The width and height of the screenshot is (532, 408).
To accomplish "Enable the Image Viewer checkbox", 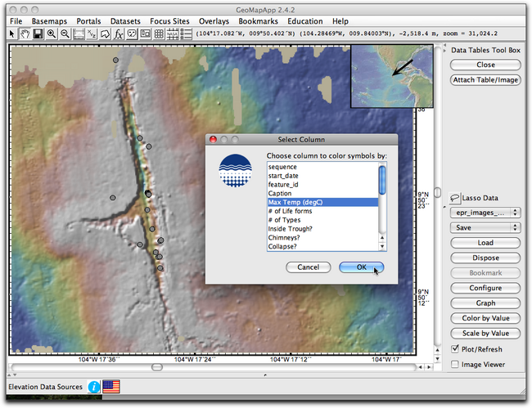I will 455,365.
